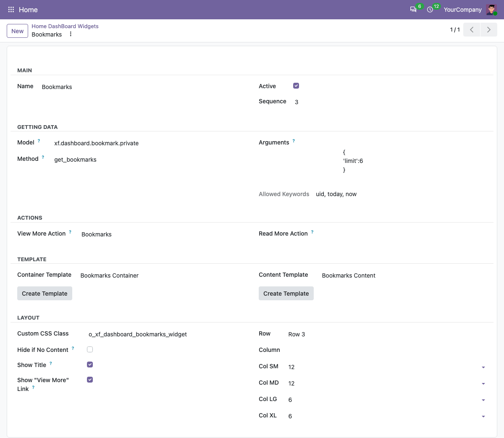Click the New button
504x438 pixels.
point(18,31)
